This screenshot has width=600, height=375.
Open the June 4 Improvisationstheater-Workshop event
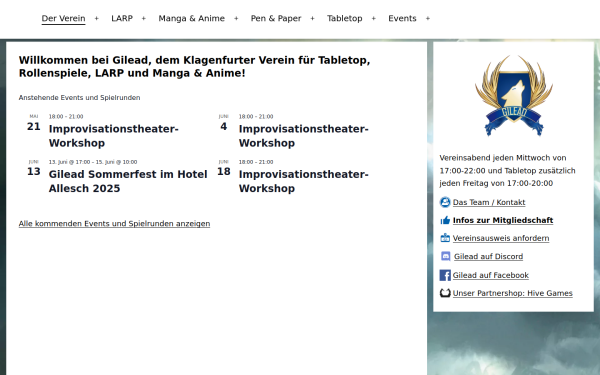[303, 136]
